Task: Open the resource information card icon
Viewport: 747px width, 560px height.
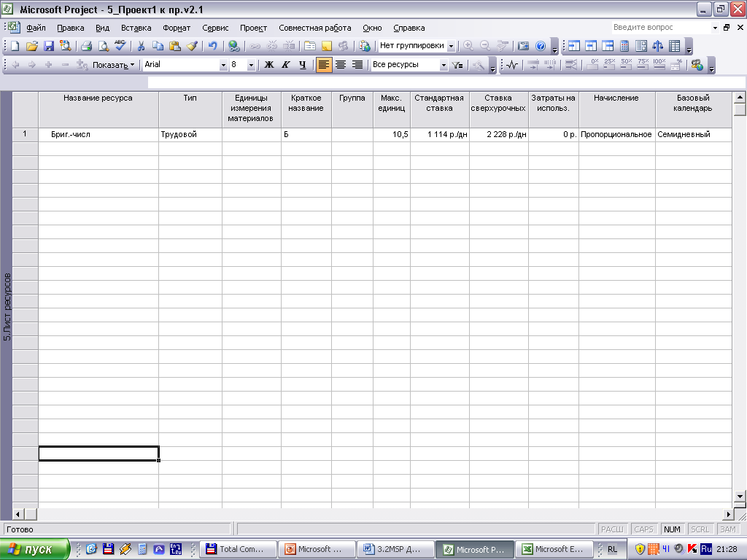Action: tap(309, 46)
